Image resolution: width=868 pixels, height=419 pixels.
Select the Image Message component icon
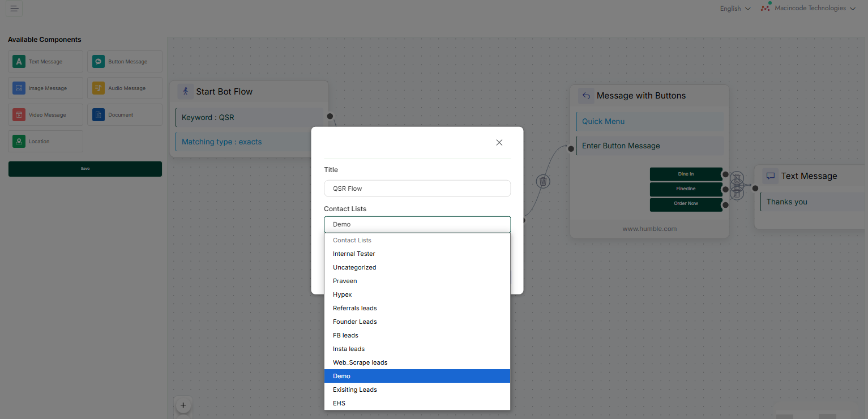(19, 88)
